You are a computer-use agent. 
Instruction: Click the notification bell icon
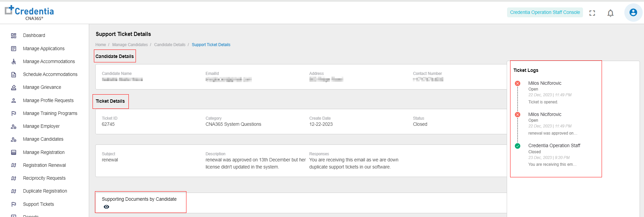tap(610, 13)
